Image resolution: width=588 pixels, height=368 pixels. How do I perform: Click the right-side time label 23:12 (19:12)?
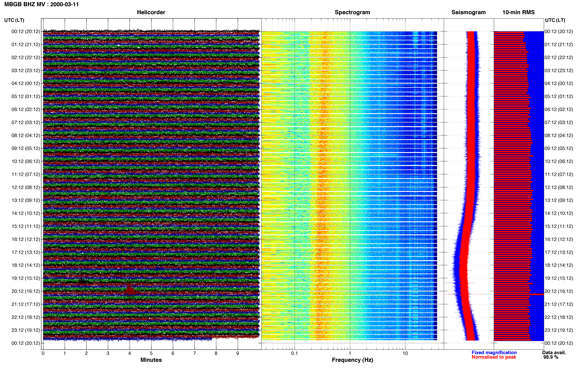coord(559,330)
